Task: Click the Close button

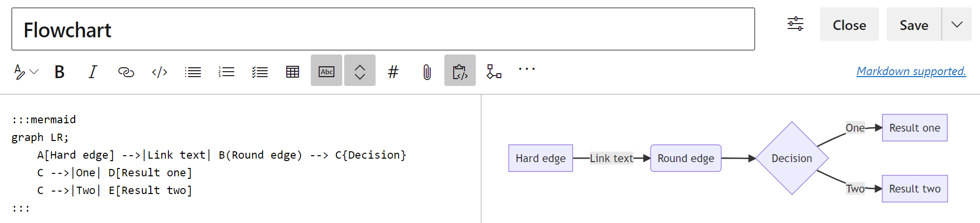Action: point(849,25)
